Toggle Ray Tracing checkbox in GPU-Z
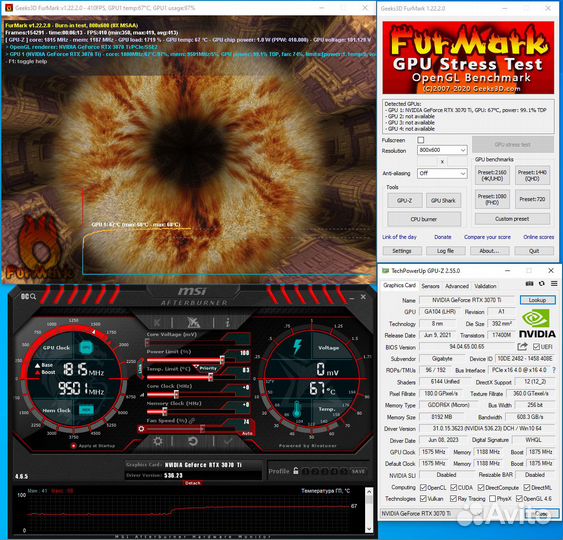This screenshot has width=563, height=540. [453, 498]
